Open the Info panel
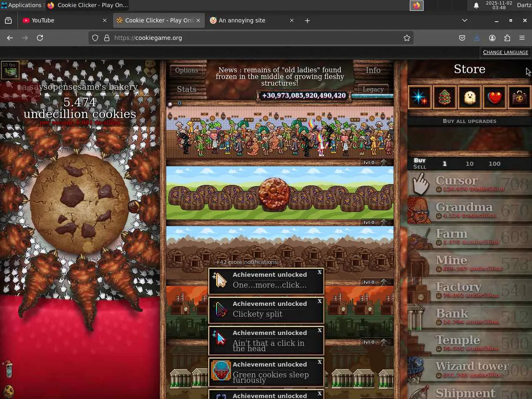 pyautogui.click(x=373, y=70)
